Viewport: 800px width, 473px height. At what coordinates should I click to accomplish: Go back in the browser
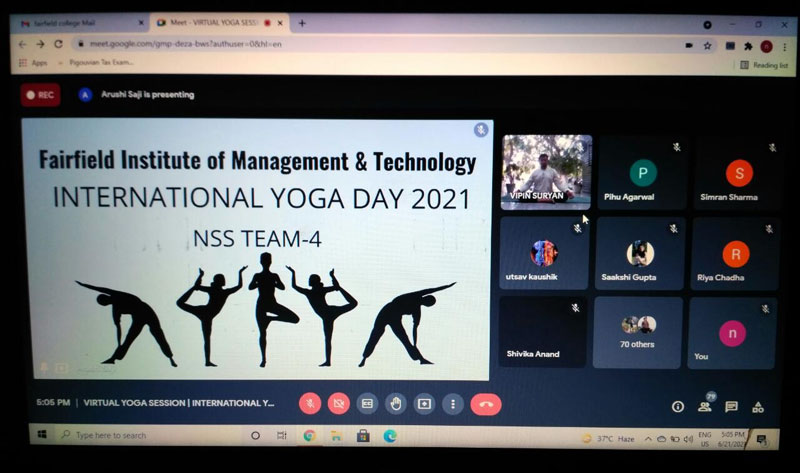[x=22, y=44]
